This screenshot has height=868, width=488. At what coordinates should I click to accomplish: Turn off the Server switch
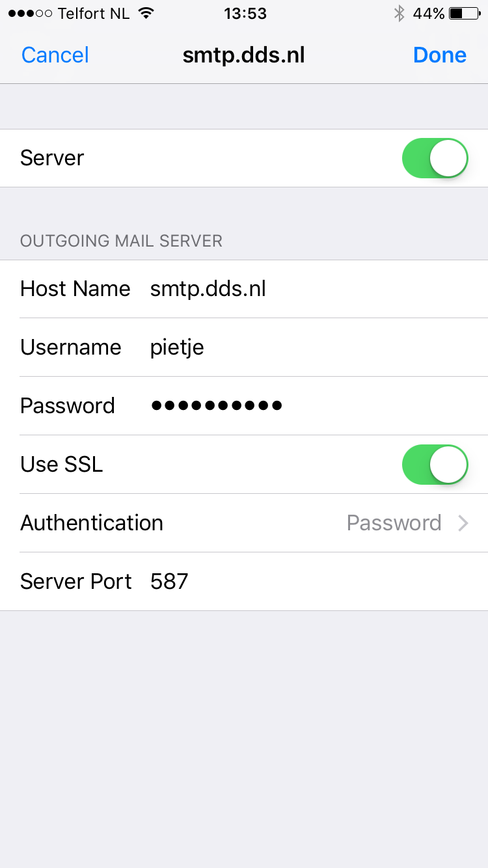[435, 158]
